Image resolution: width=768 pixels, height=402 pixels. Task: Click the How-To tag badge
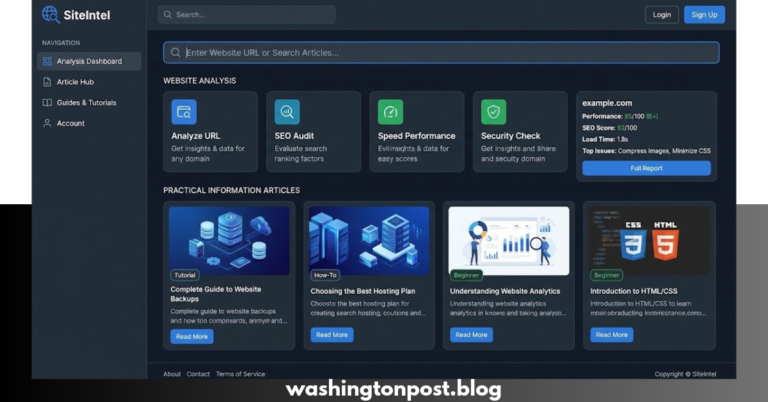pos(325,275)
